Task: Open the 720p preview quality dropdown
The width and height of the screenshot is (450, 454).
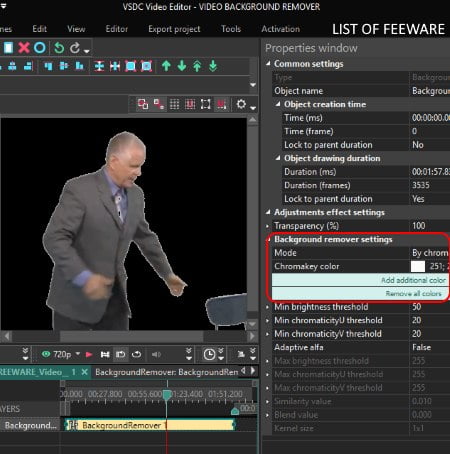Action: pyautogui.click(x=77, y=353)
